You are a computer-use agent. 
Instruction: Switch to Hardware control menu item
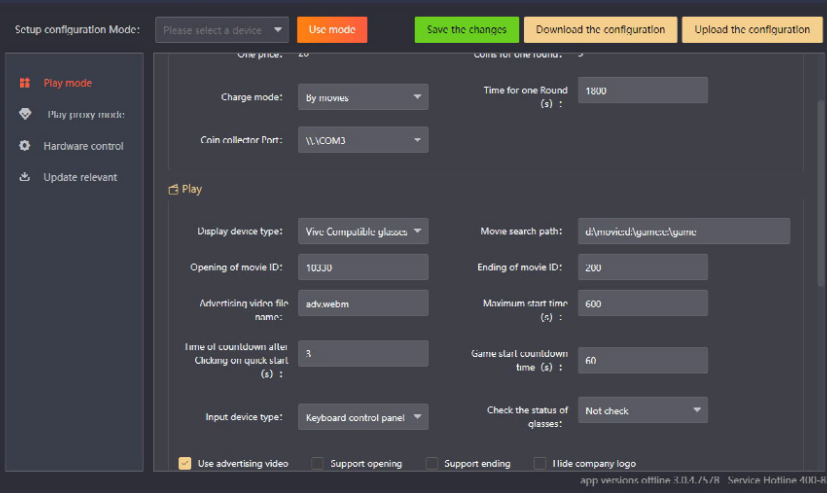[x=83, y=146]
